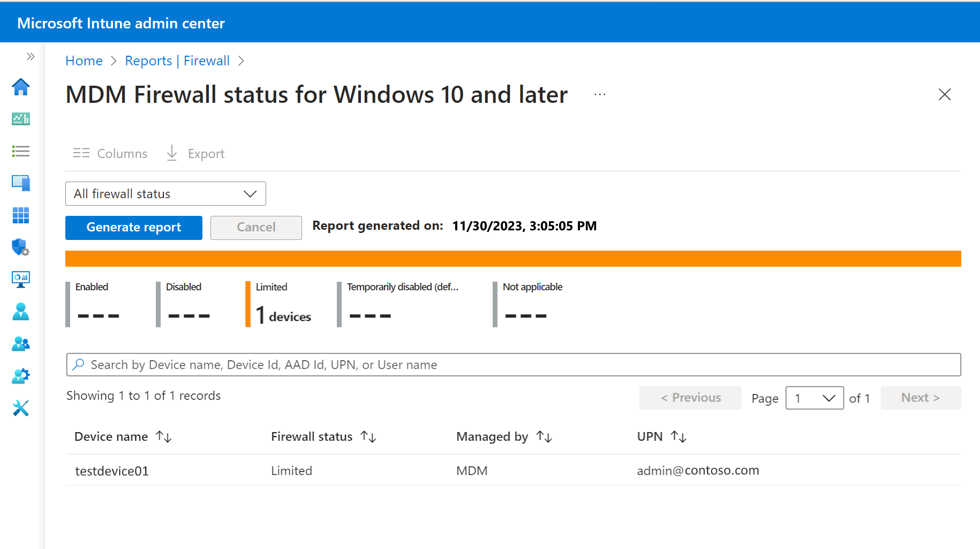Select the Troubleshooting tools icon
The height and width of the screenshot is (549, 980).
point(20,408)
